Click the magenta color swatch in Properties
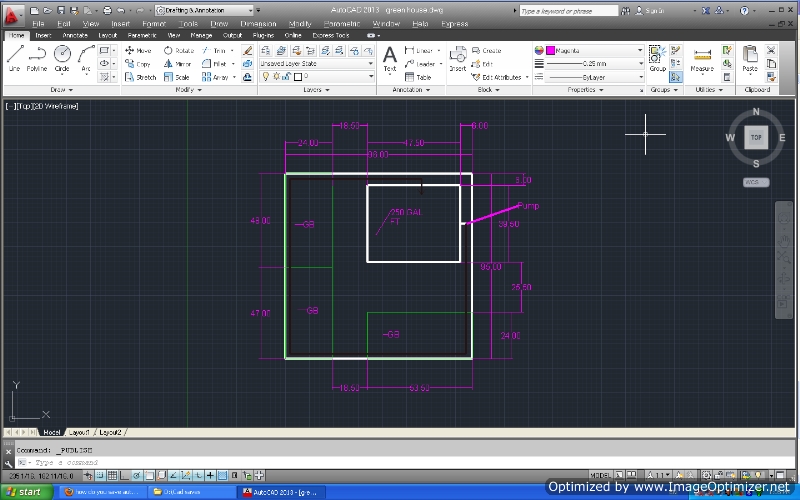800x500 pixels. tap(550, 51)
